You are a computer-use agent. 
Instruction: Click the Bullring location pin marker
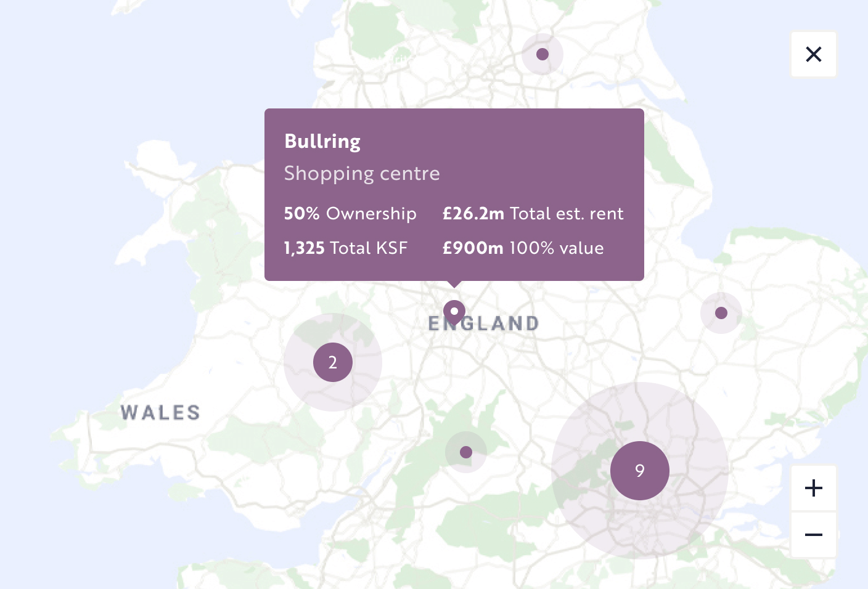[x=454, y=312]
